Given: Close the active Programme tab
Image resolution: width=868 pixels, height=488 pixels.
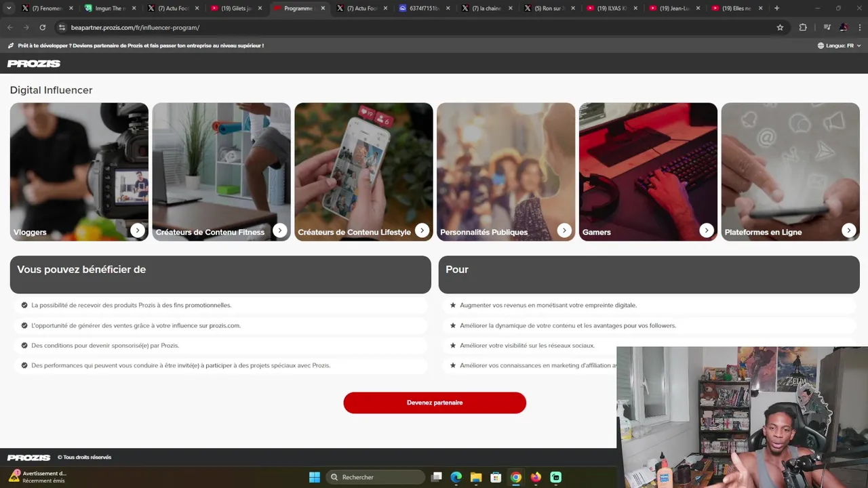Looking at the screenshot, I should coord(323,8).
